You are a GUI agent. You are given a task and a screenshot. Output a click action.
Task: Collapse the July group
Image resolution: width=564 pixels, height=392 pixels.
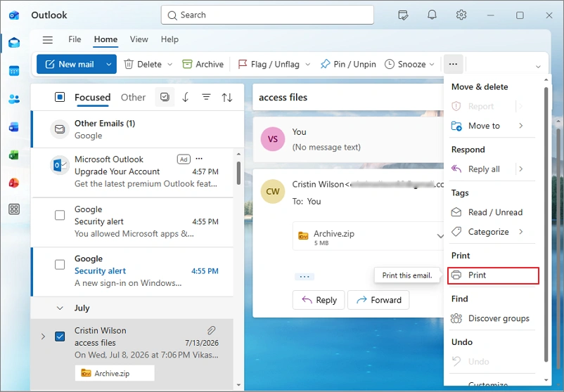(x=60, y=308)
